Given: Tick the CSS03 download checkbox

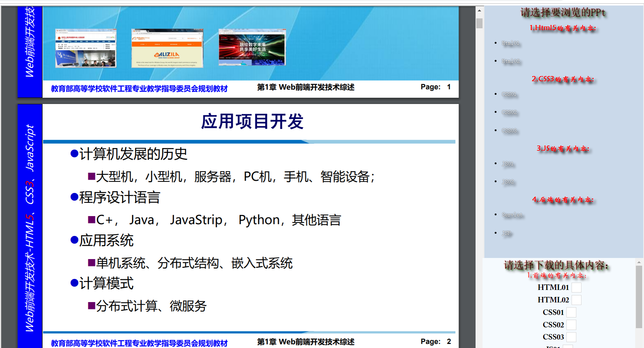Looking at the screenshot, I should [571, 337].
